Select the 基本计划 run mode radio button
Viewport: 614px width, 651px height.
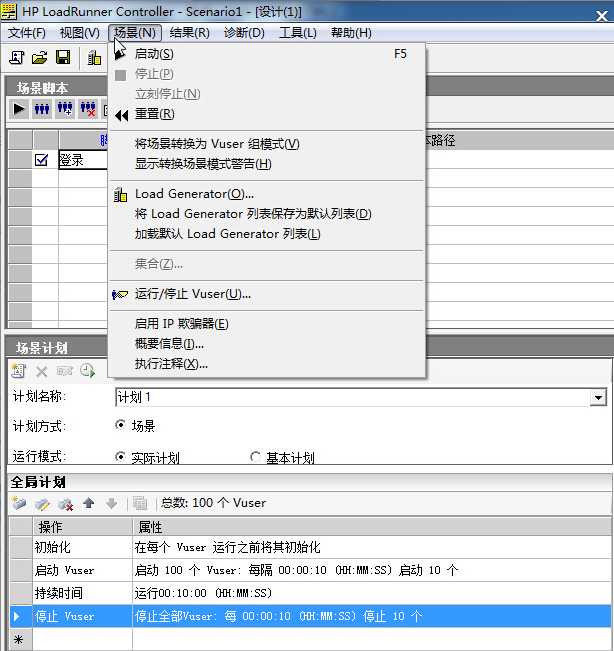255,457
